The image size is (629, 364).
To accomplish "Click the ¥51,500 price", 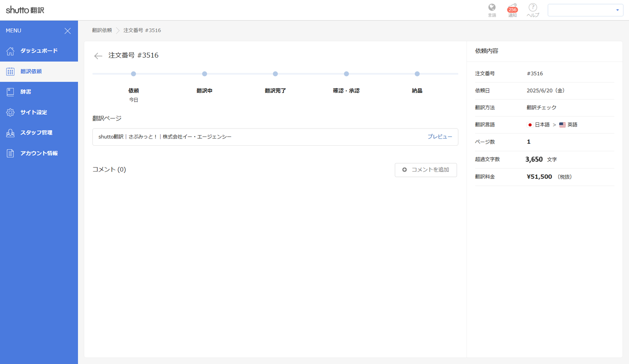I will (x=539, y=176).
